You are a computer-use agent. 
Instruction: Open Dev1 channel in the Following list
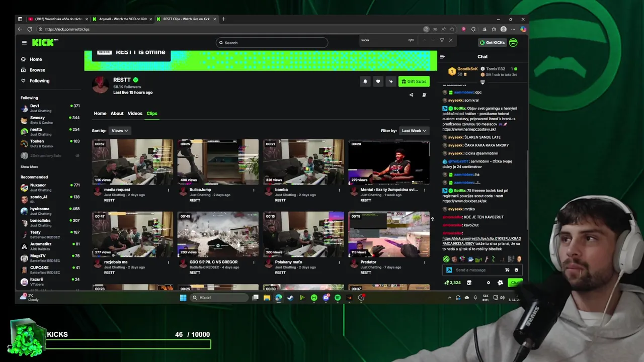pos(50,108)
